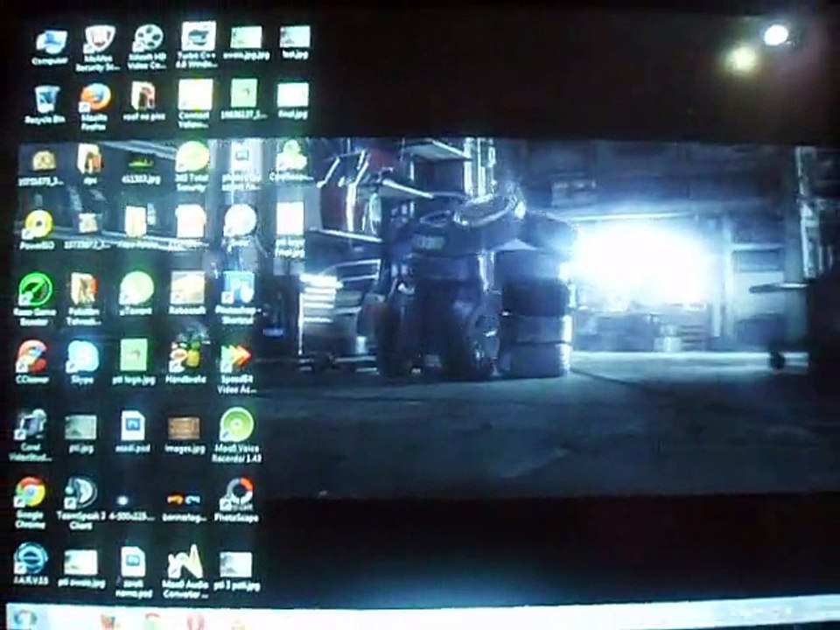Open final.jpg image file
The width and height of the screenshot is (840, 630).
(292, 100)
